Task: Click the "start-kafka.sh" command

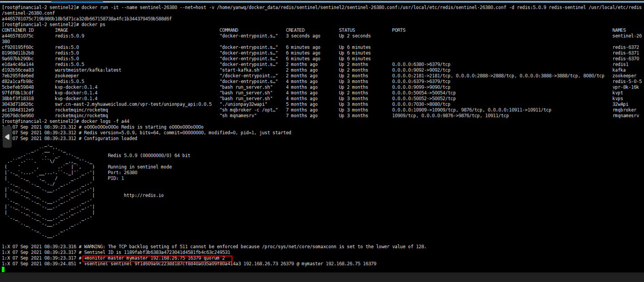Action: pyautogui.click(x=241, y=70)
